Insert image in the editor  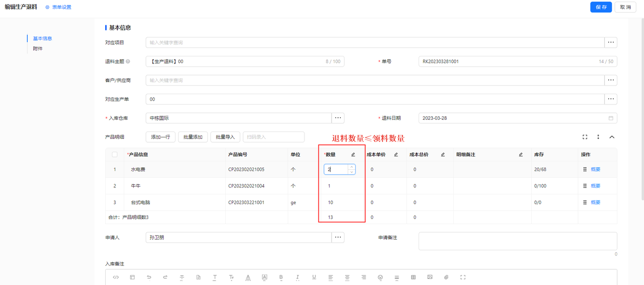coord(430,277)
